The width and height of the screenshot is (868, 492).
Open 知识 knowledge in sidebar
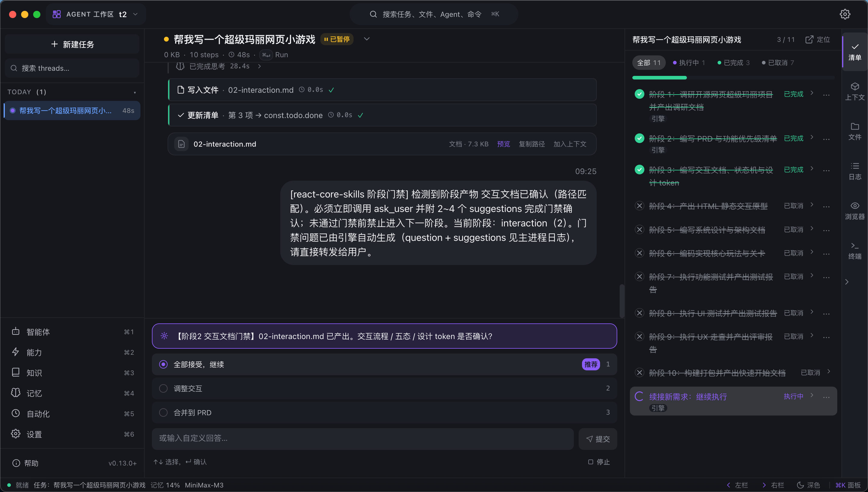72,373
